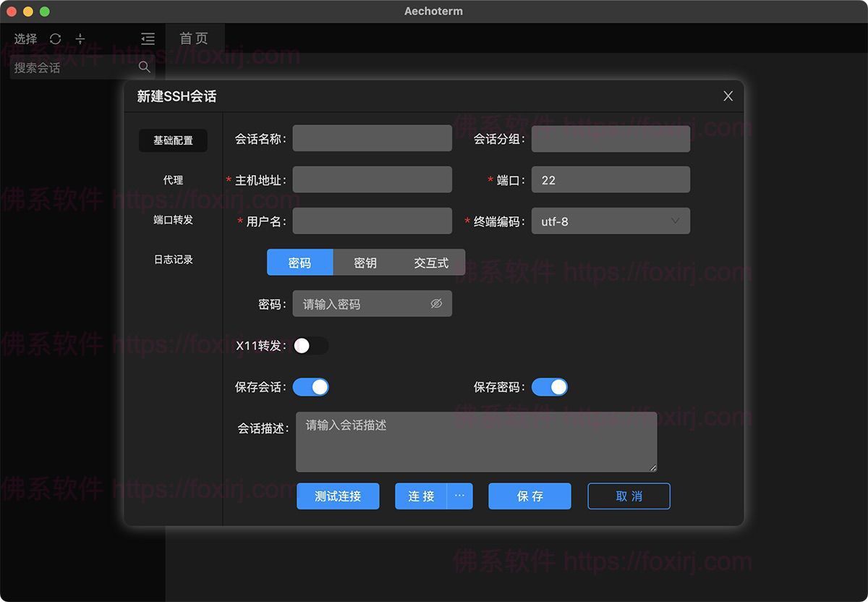Click the ellipsis next to the 连接 button

[x=461, y=496]
